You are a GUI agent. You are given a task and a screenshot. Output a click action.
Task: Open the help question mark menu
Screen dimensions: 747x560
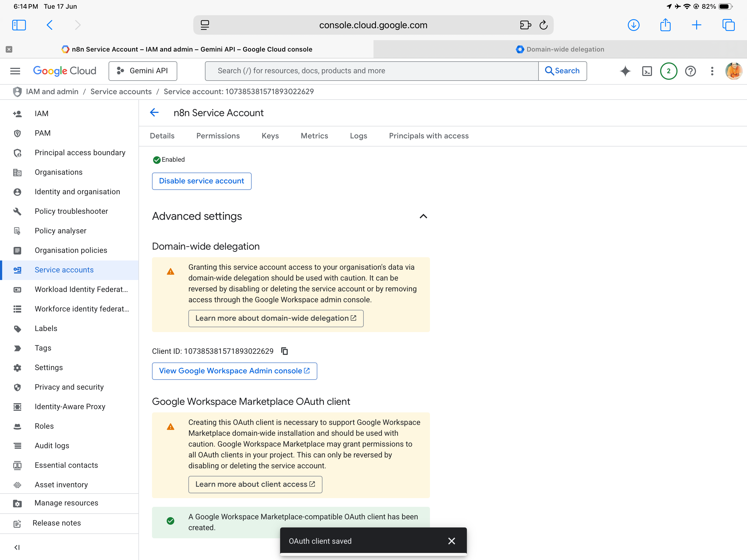click(691, 71)
